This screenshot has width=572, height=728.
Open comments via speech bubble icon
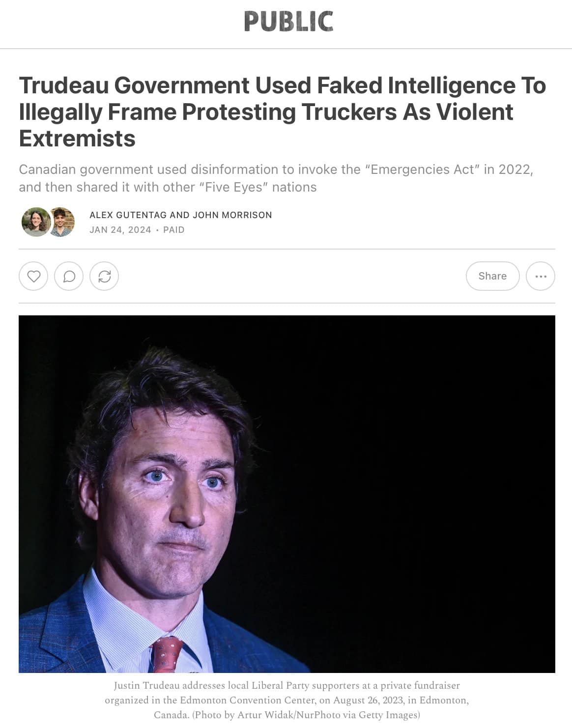tap(69, 276)
